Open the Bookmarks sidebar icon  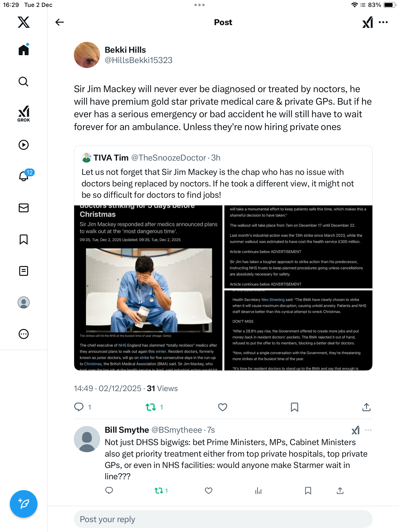point(24,239)
